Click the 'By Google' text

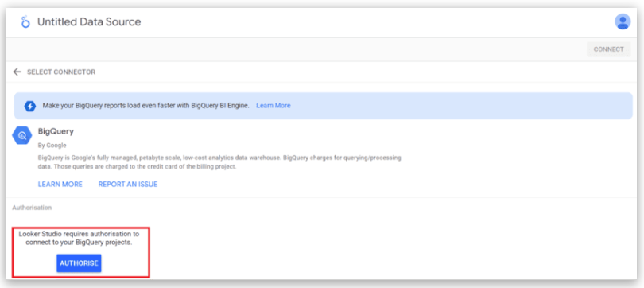tap(52, 145)
